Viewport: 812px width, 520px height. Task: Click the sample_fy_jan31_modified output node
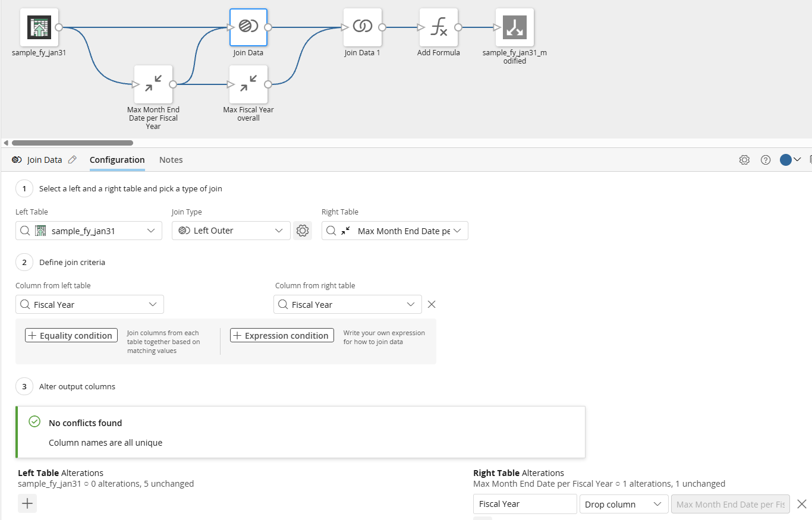tap(514, 27)
